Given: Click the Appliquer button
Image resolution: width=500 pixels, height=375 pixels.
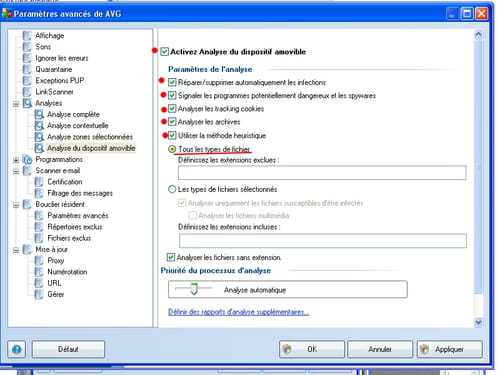Looking at the screenshot, I should pyautogui.click(x=449, y=349).
